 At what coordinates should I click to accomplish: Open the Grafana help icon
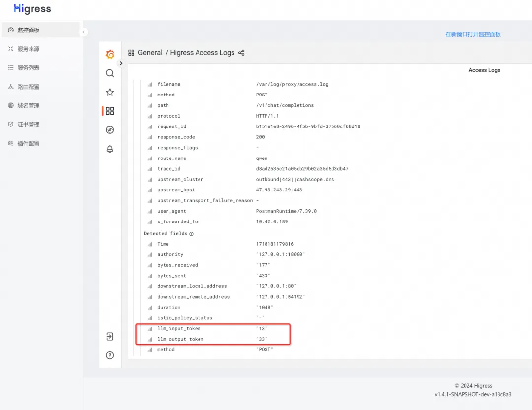coord(110,355)
